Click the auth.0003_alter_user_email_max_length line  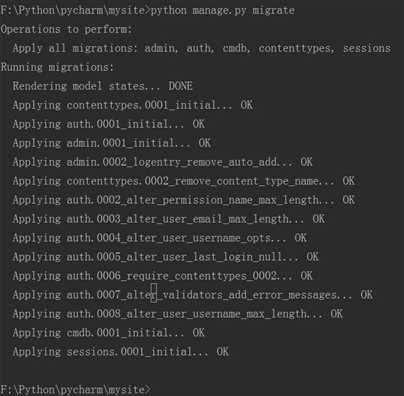point(169,219)
